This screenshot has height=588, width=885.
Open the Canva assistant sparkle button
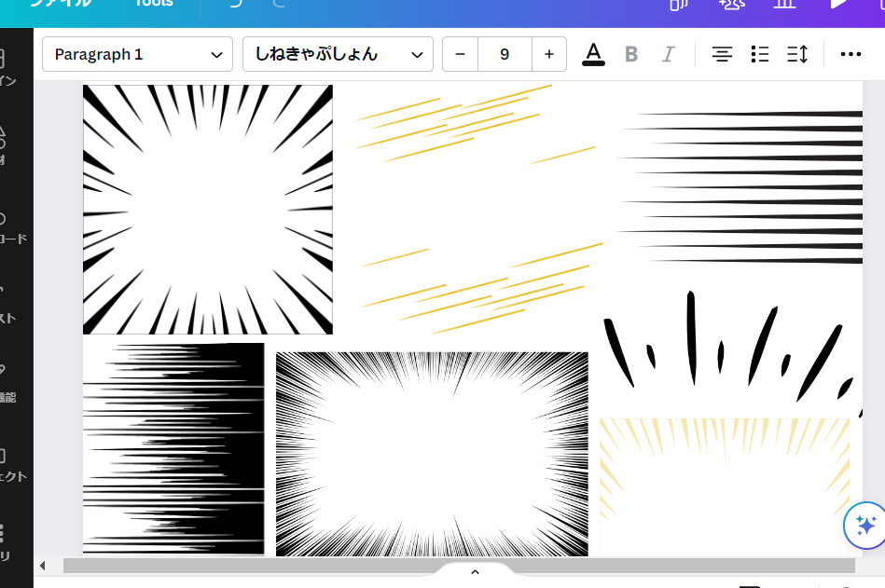(x=865, y=526)
